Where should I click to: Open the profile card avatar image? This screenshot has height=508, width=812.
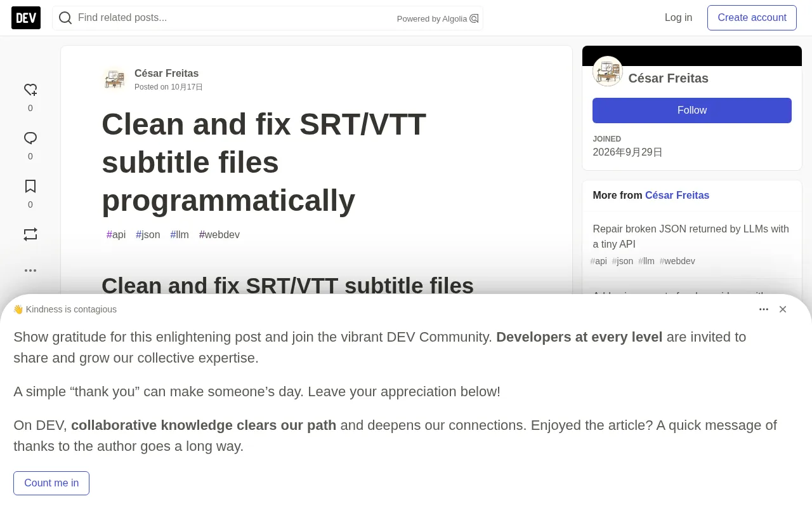pyautogui.click(x=608, y=71)
